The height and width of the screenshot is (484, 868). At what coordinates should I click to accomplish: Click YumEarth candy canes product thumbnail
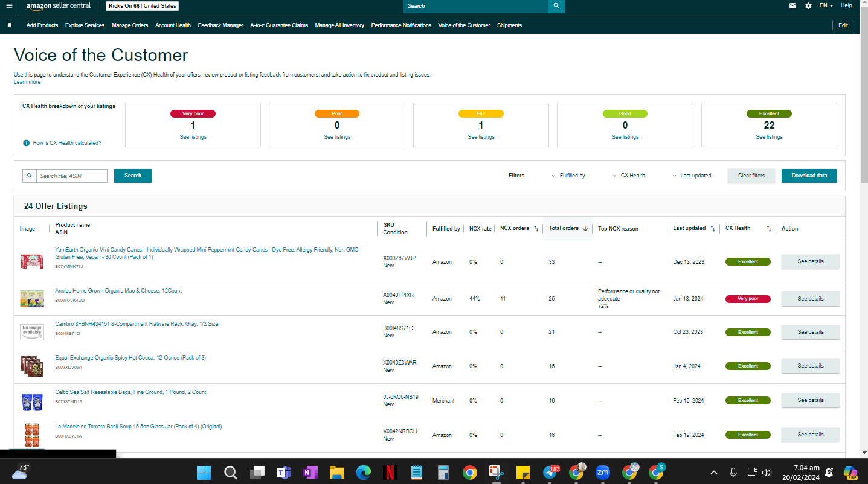point(31,262)
